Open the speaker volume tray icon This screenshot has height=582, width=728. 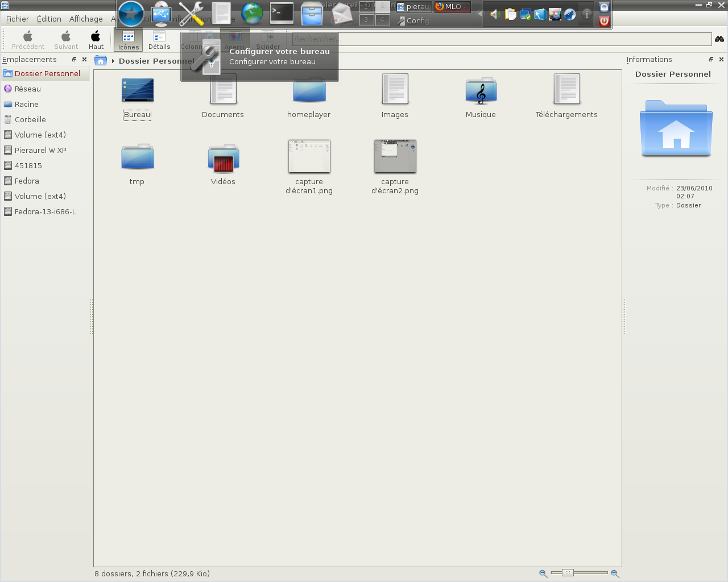coord(495,14)
